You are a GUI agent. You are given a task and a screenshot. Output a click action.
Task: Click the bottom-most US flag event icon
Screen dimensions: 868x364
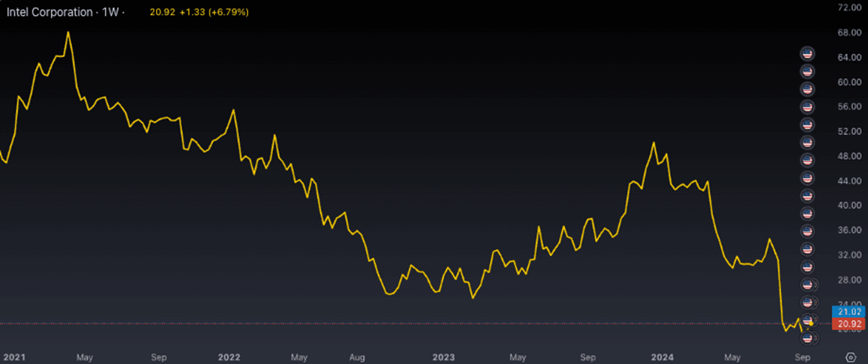point(807,338)
